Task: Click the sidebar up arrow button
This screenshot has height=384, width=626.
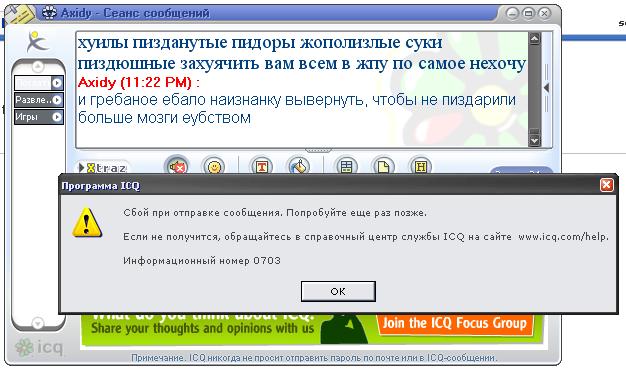Action: [x=38, y=66]
